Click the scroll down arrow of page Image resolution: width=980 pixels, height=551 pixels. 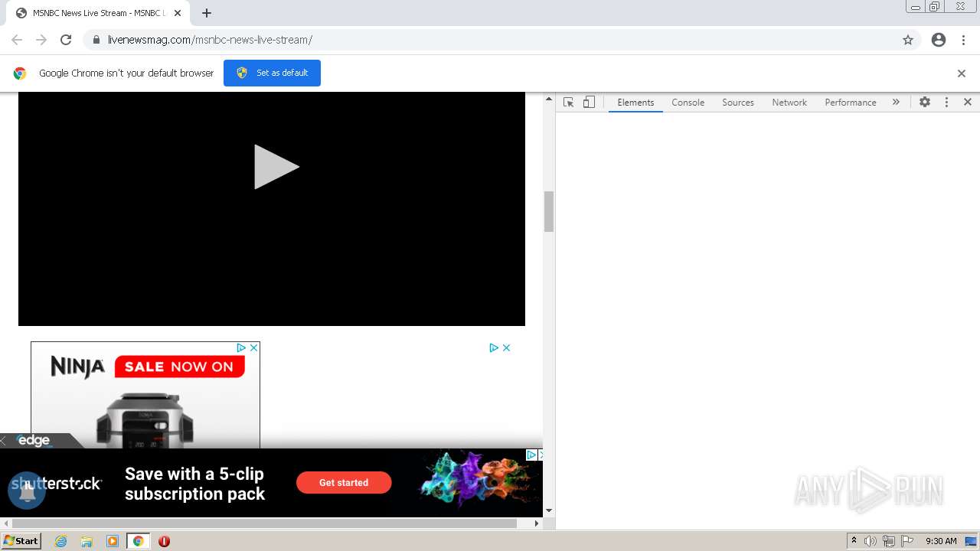(549, 510)
